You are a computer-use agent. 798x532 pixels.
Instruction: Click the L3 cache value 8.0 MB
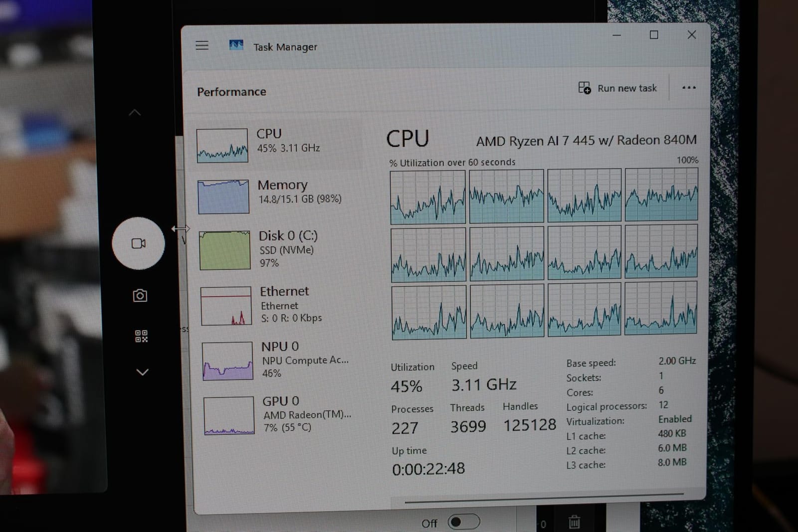(x=672, y=462)
